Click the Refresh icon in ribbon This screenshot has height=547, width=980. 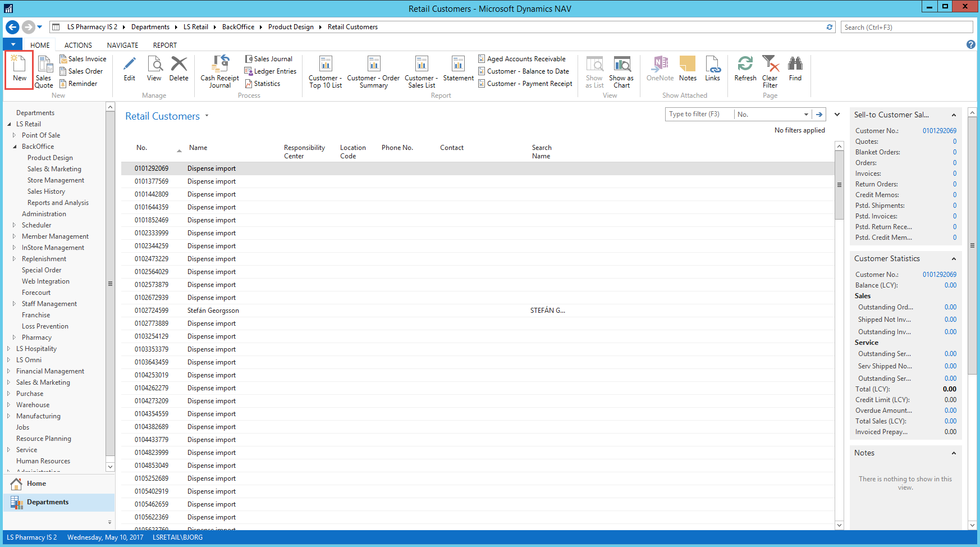click(745, 69)
